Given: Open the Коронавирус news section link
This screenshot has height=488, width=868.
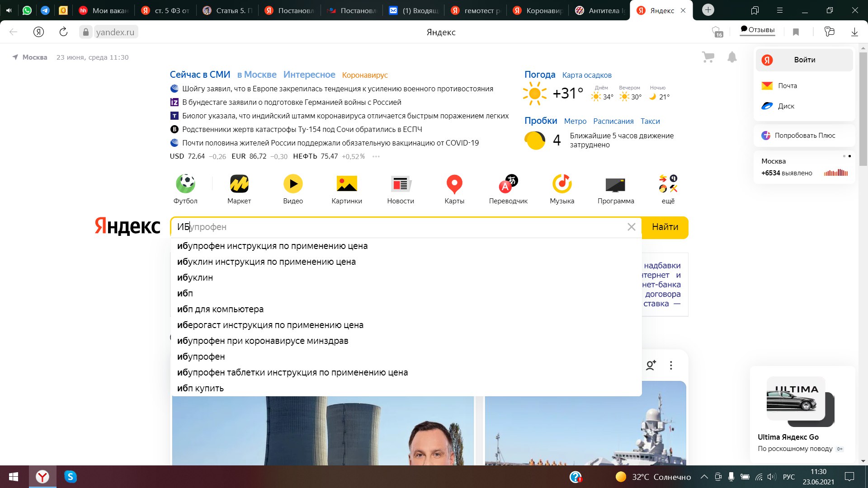Looking at the screenshot, I should 365,75.
